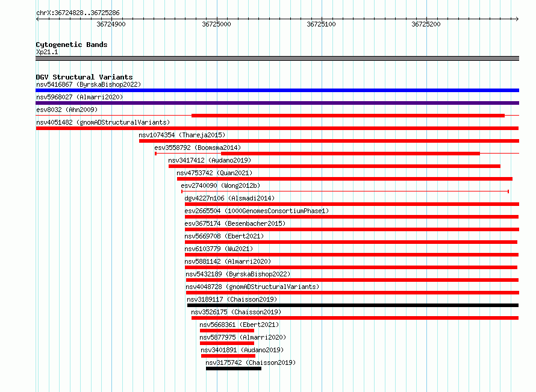Viewport: 536px width, 392px height.
Task: Open the esv3675174 (Besenbacher2015) label
Action: pyautogui.click(x=235, y=223)
